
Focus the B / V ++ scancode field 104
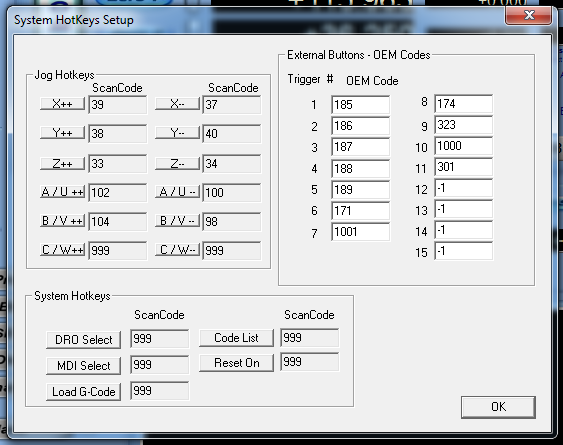[x=117, y=221]
